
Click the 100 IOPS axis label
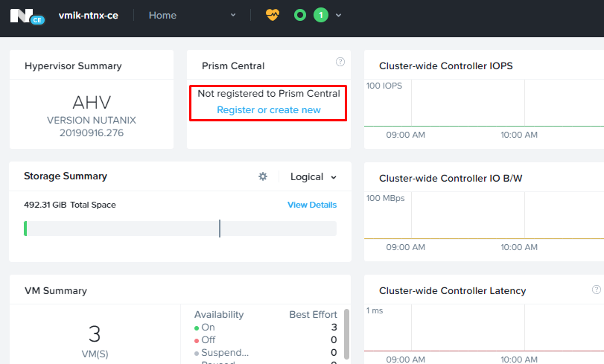[x=384, y=86]
